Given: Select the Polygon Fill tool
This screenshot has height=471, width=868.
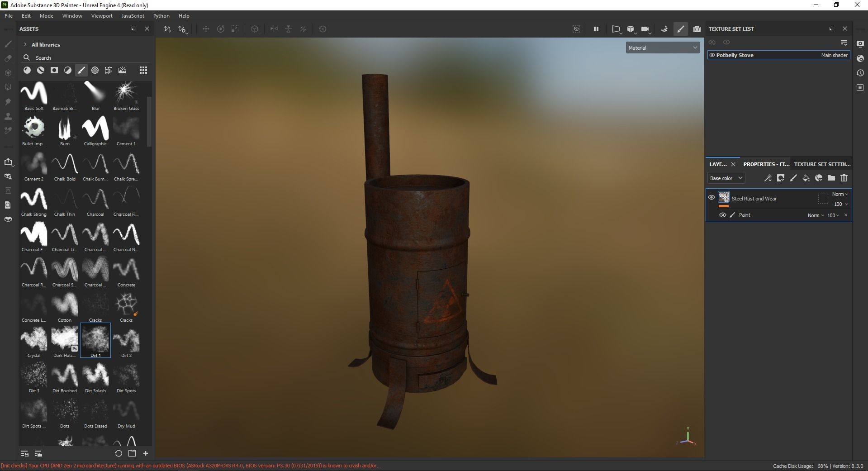Looking at the screenshot, I should coord(8,87).
